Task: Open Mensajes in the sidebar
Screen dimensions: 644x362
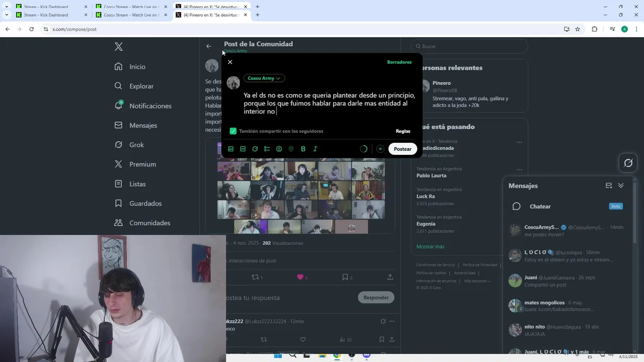Action: click(x=136, y=125)
